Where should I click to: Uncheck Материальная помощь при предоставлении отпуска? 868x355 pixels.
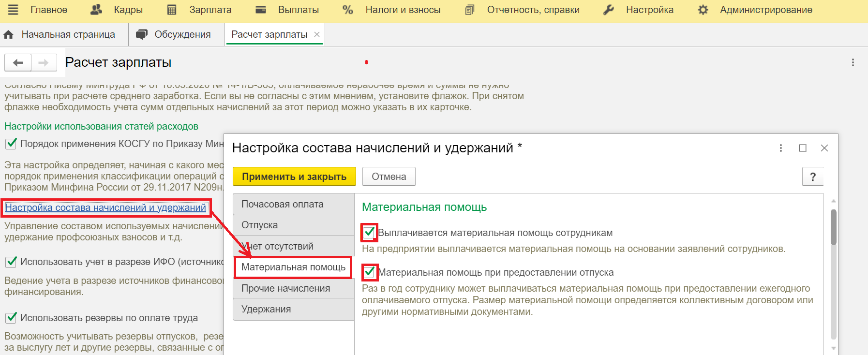(369, 272)
